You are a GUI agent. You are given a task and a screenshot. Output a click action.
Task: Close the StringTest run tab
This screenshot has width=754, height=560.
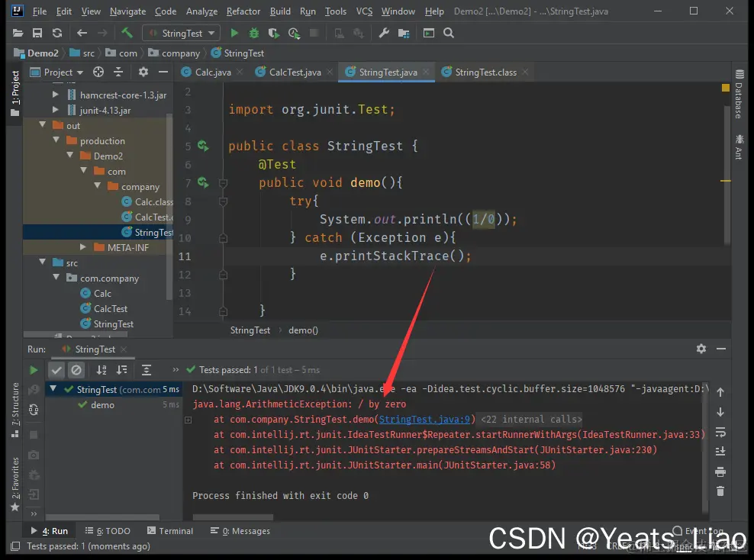pos(124,349)
